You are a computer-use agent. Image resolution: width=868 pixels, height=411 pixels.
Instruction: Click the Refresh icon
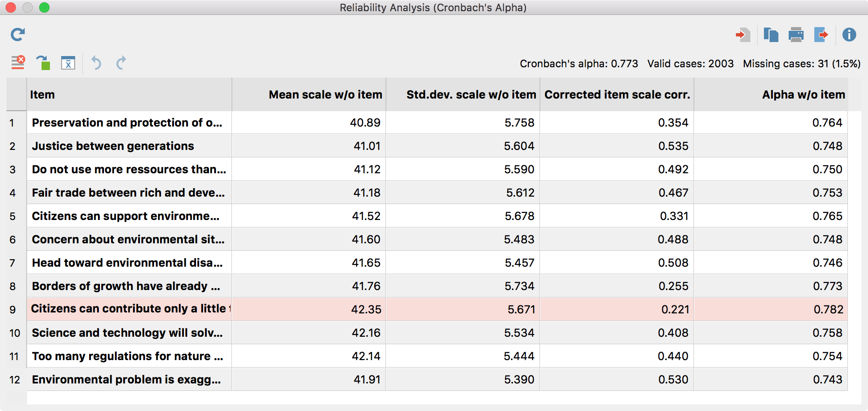[18, 35]
